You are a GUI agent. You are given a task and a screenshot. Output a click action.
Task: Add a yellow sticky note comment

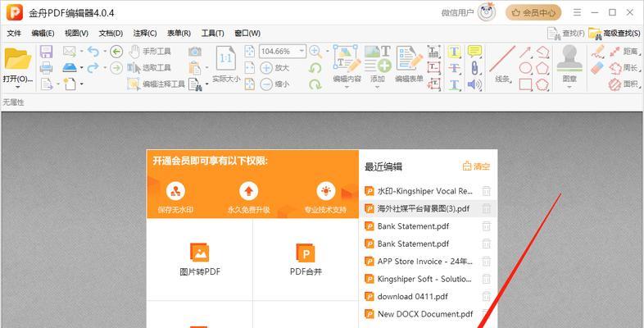[474, 52]
